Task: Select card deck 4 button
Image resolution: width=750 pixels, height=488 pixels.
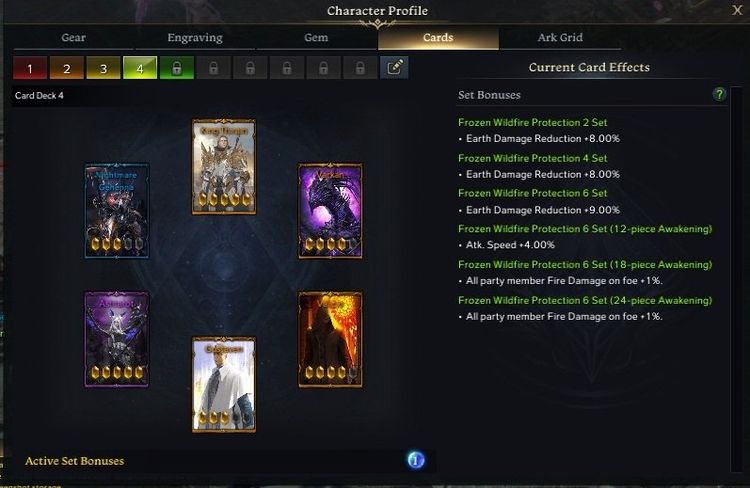Action: (x=140, y=67)
